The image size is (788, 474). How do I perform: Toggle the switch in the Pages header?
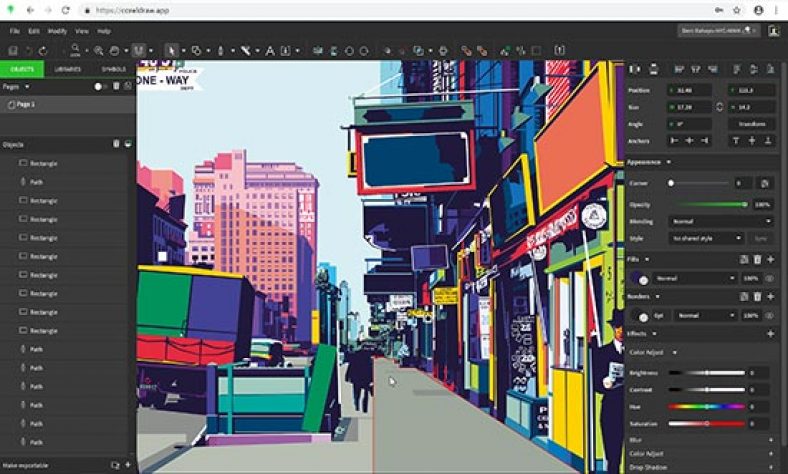click(100, 86)
